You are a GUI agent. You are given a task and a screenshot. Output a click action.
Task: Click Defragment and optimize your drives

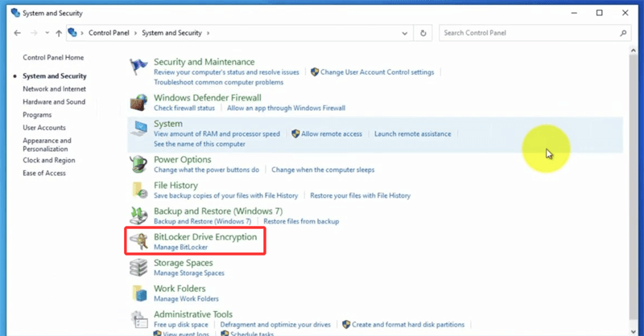pyautogui.click(x=275, y=325)
